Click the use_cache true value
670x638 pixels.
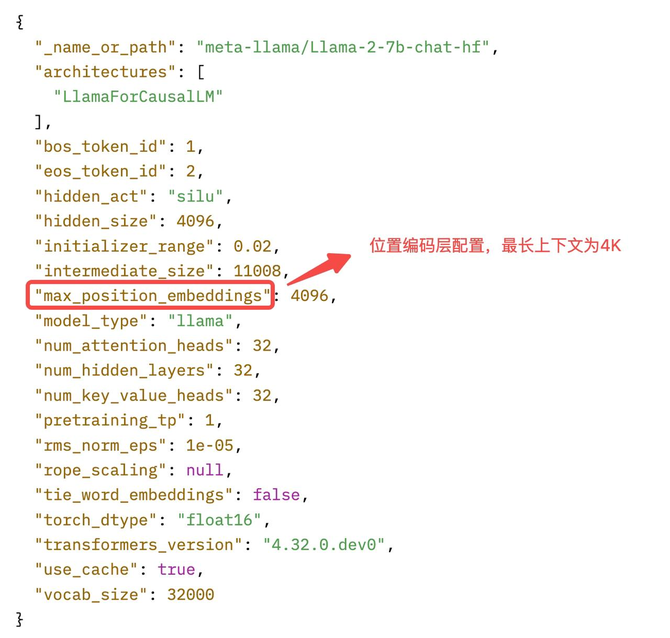(x=176, y=570)
